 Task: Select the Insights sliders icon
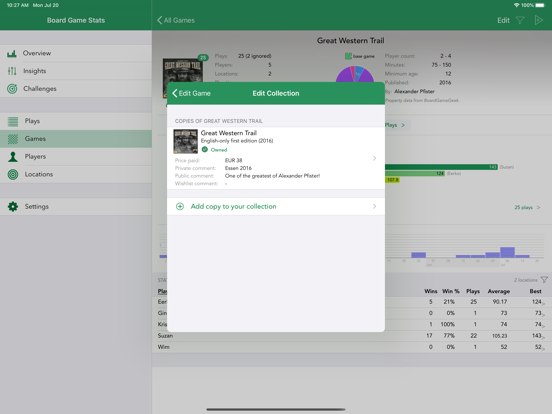click(12, 71)
